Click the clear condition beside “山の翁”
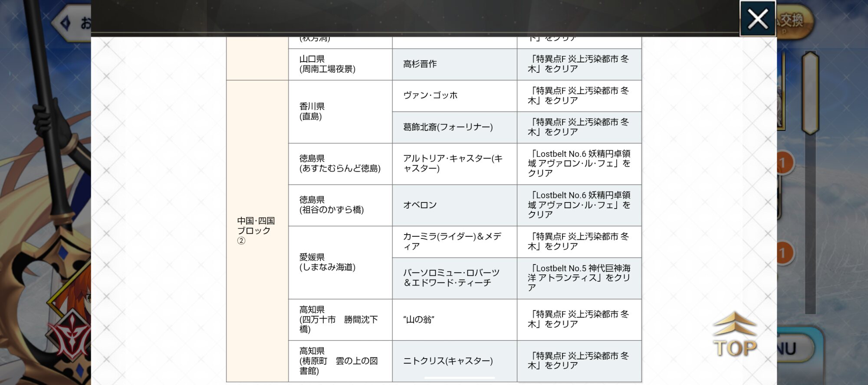The height and width of the screenshot is (385, 868). [x=579, y=320]
